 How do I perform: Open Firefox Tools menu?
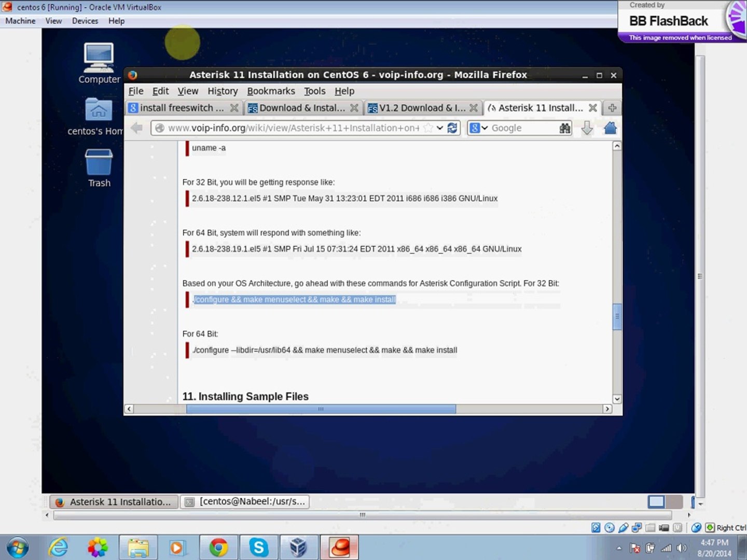314,91
